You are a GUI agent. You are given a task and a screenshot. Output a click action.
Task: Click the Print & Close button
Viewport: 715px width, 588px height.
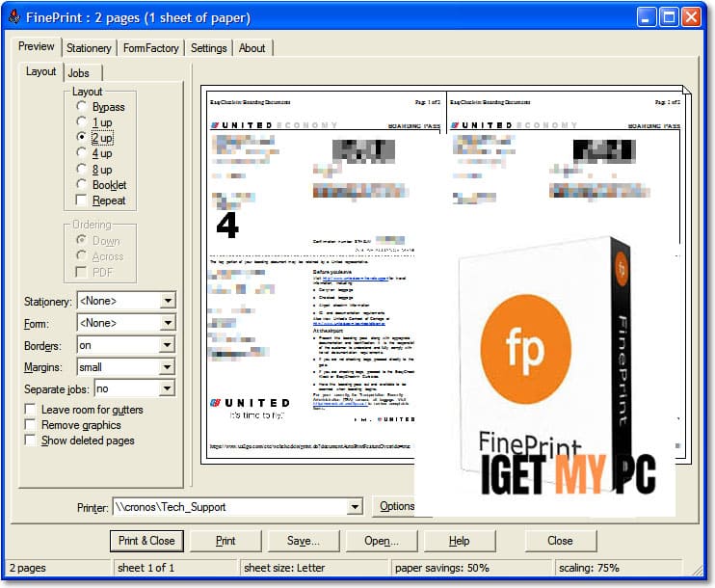pyautogui.click(x=146, y=541)
